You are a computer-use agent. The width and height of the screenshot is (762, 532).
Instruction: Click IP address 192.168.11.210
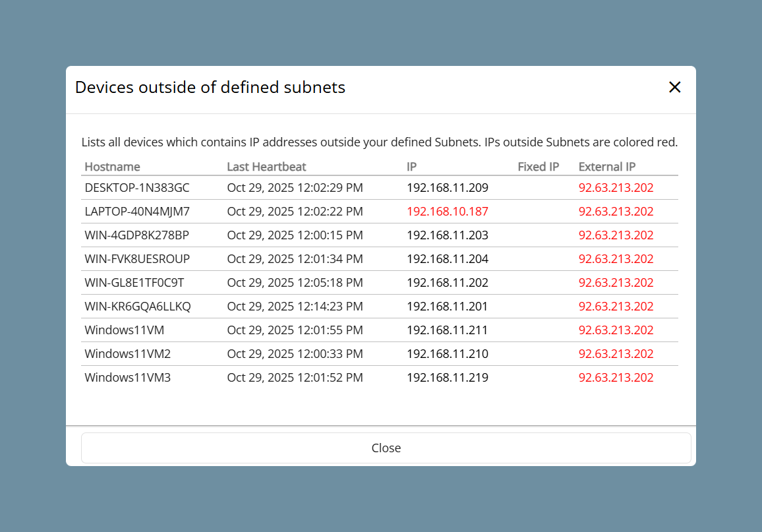[x=448, y=354]
